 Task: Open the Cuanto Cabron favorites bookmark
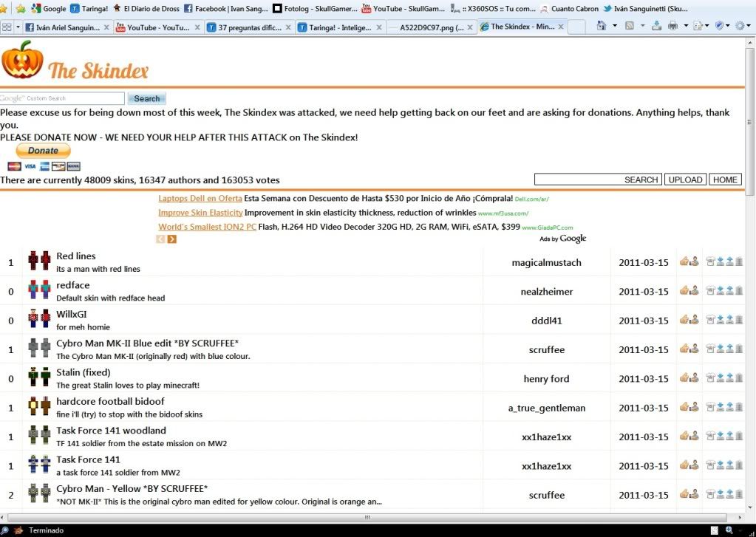click(569, 9)
